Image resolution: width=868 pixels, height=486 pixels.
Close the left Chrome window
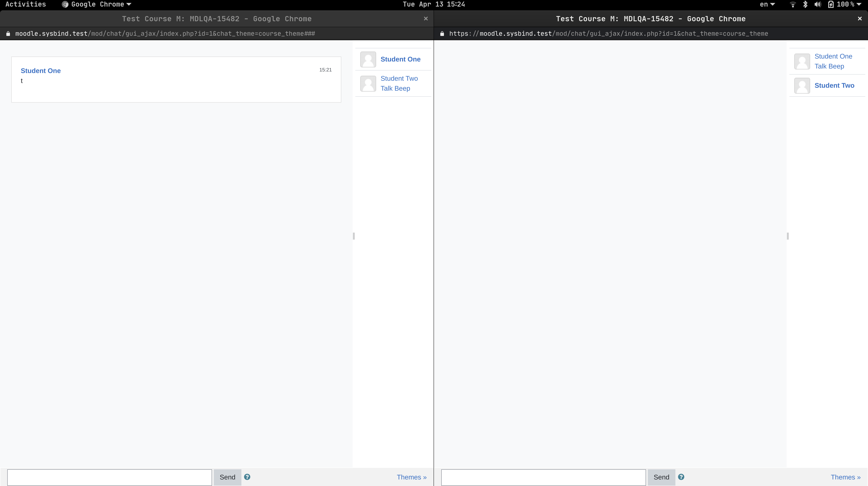click(x=426, y=19)
